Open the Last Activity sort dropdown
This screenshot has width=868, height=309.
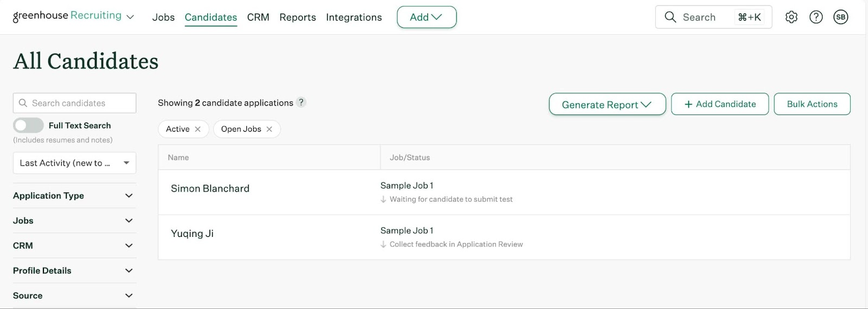74,163
